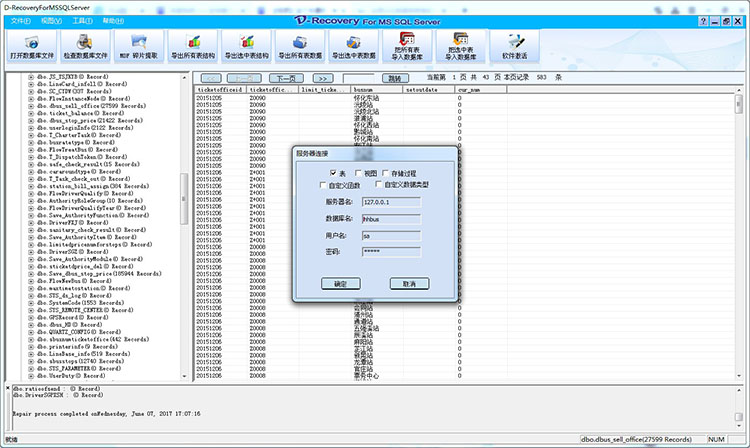Enable the 存储过程 checkbox
This screenshot has width=750, height=448.
pyautogui.click(x=385, y=173)
